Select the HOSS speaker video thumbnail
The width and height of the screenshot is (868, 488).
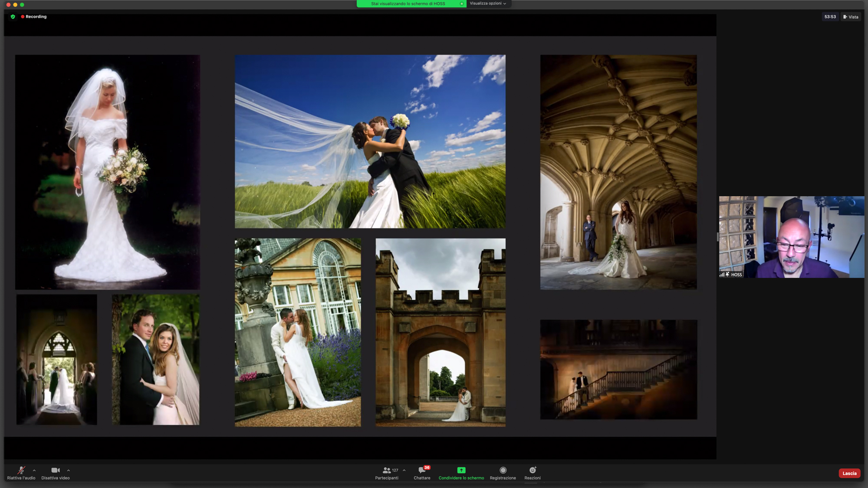coord(791,237)
